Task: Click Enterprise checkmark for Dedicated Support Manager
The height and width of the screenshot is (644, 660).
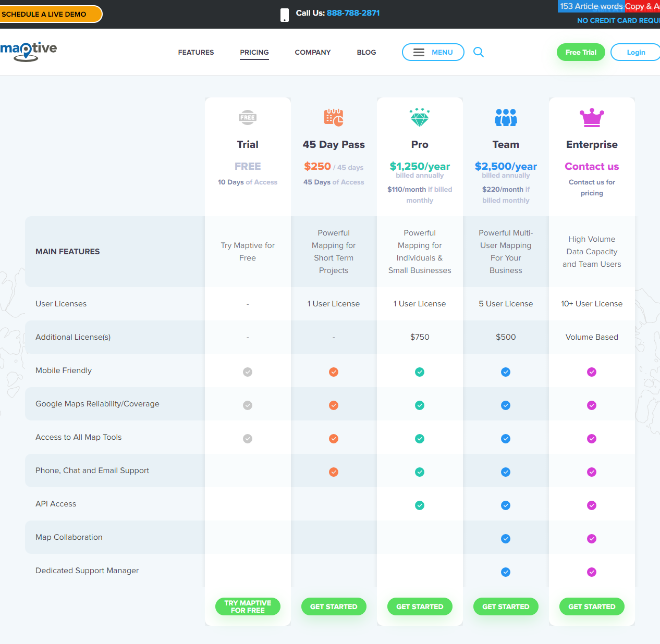Action: point(592,572)
